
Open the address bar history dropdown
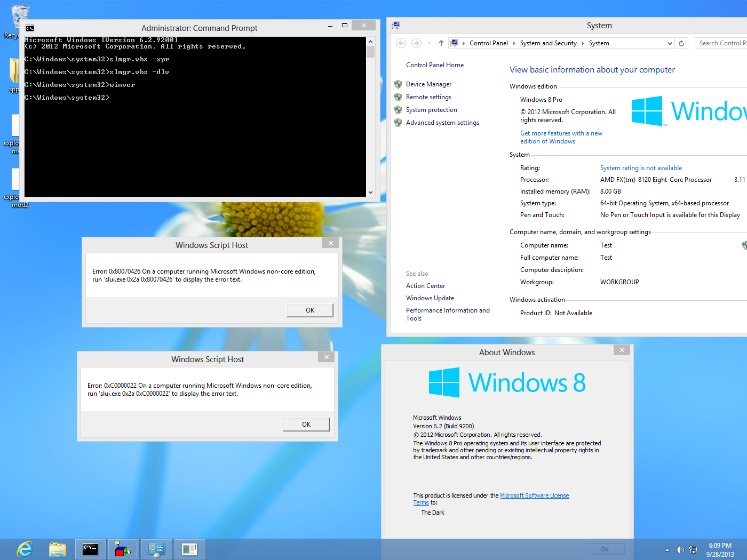[x=670, y=43]
